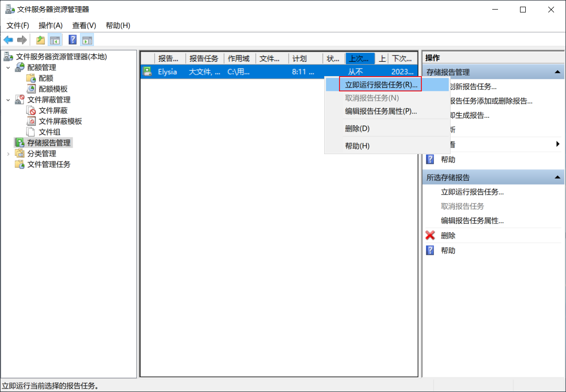Toggle the action pane toolbar icon
This screenshot has height=392, width=566.
coord(87,40)
